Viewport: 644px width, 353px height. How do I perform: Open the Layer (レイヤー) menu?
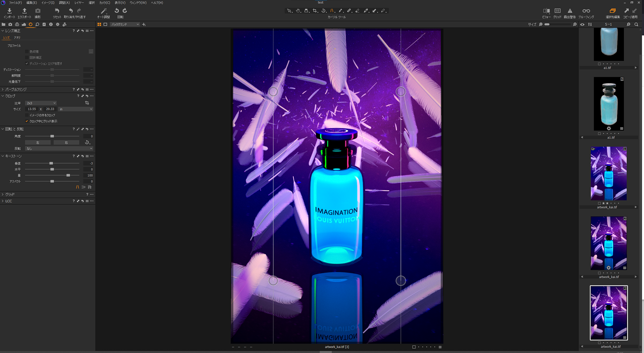point(79,3)
